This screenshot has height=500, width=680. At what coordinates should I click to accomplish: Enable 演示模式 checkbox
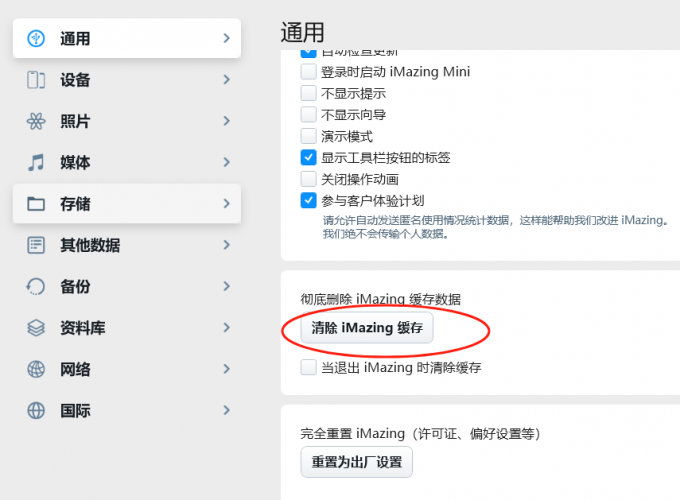click(x=308, y=136)
